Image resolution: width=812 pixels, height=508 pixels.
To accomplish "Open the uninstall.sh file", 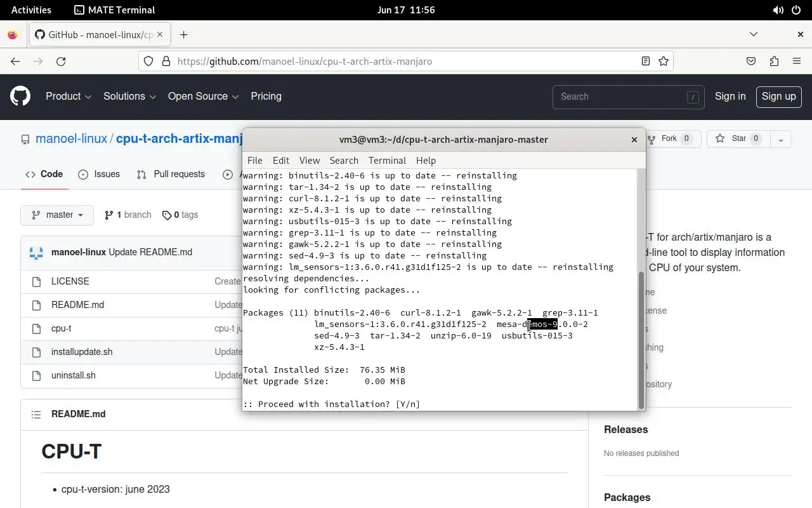I will coord(74,375).
